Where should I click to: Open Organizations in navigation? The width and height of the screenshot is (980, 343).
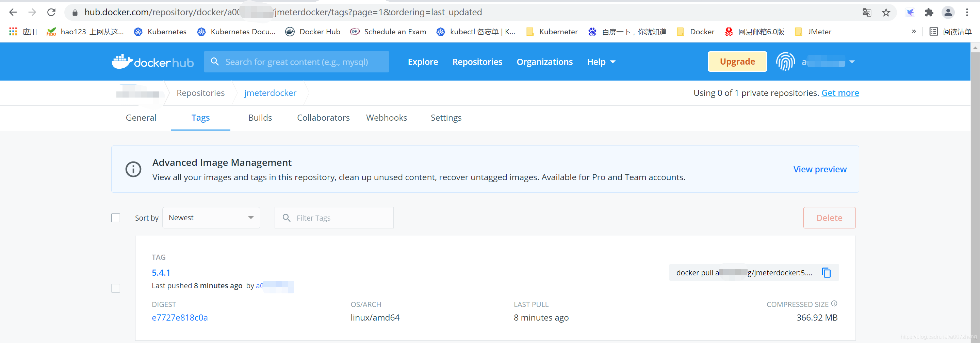pyautogui.click(x=544, y=62)
